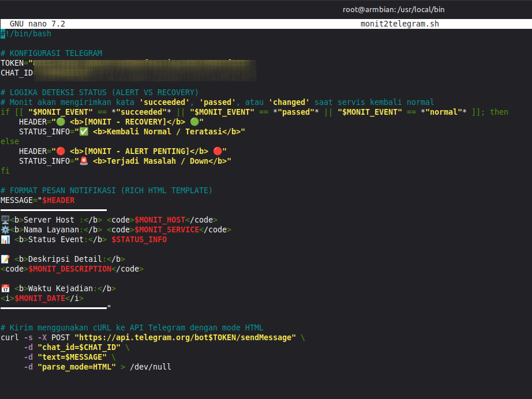This screenshot has height=399, width=532.
Task: Click the memo emoji beside Deskripsi Detail
Action: (5, 259)
